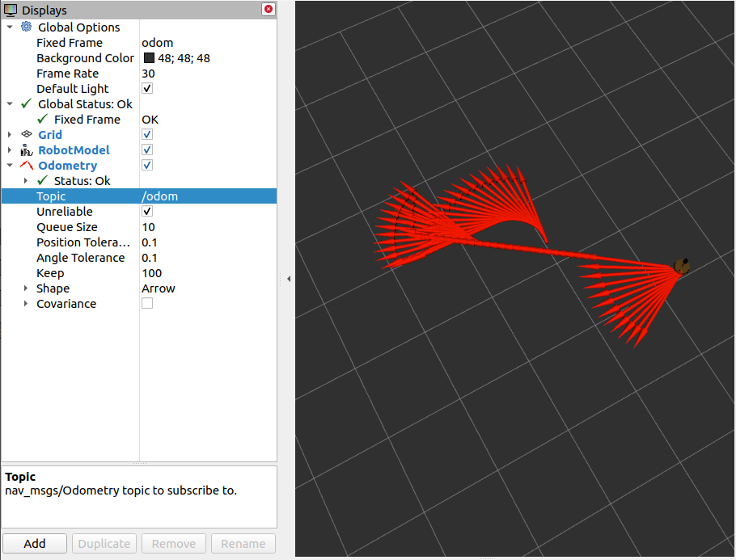Click the RobotModel robot icon
The height and width of the screenshot is (560, 736).
click(26, 150)
